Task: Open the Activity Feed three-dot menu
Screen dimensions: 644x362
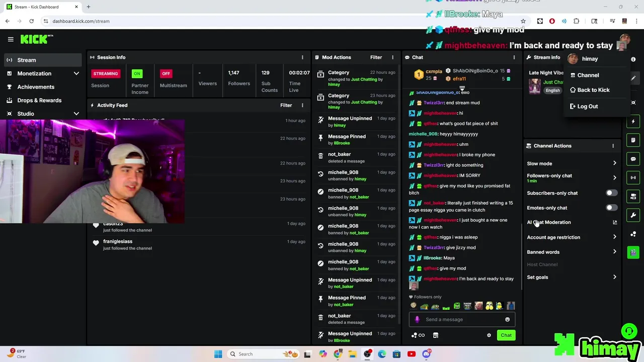Action: point(302,105)
